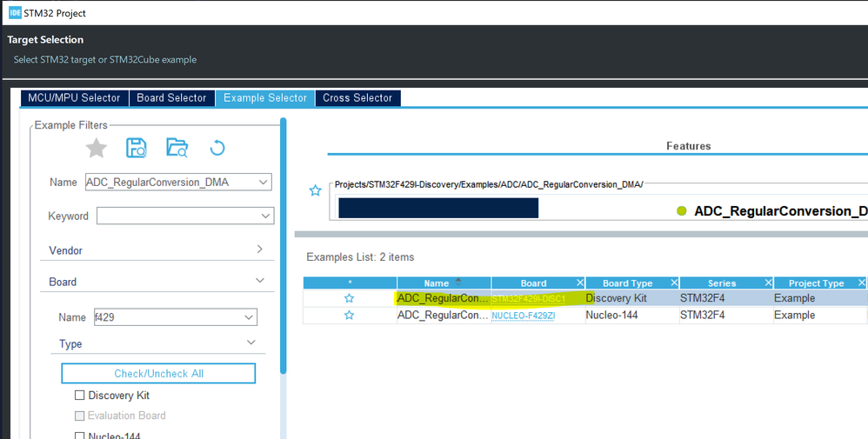Click the Features panel heading
This screenshot has height=439, width=868.
[689, 146]
